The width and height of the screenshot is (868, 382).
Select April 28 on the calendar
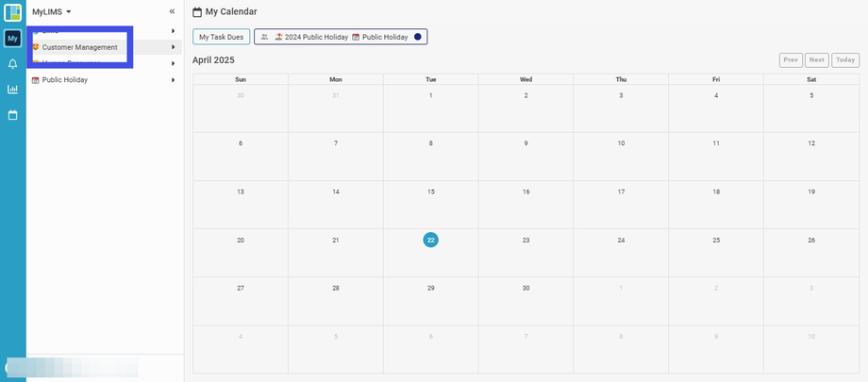point(336,301)
